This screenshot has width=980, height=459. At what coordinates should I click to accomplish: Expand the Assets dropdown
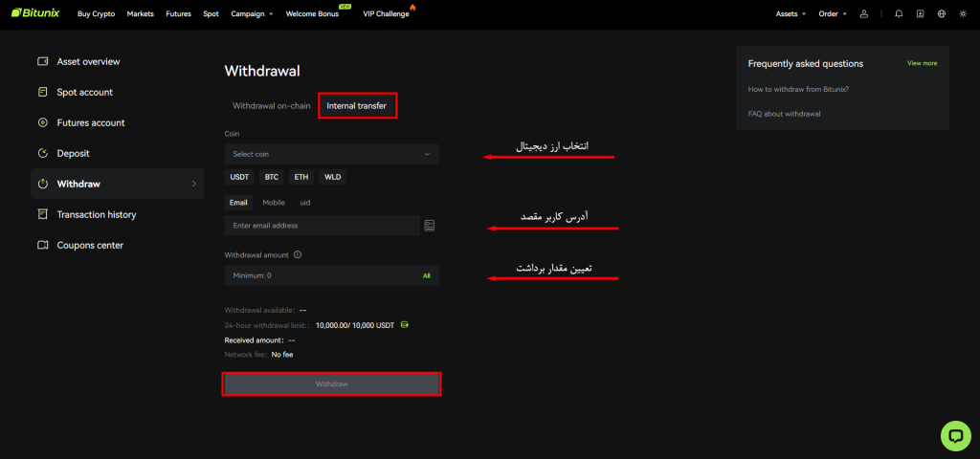click(x=791, y=13)
